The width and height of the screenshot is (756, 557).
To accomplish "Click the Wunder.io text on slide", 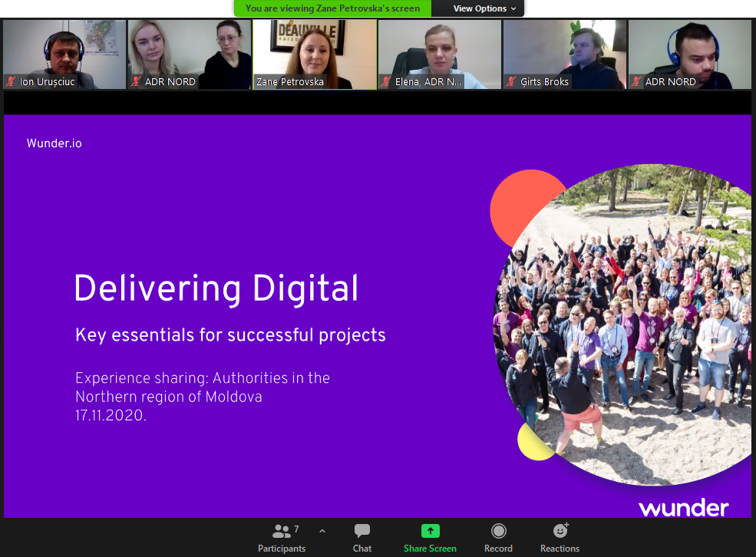I will 54,143.
